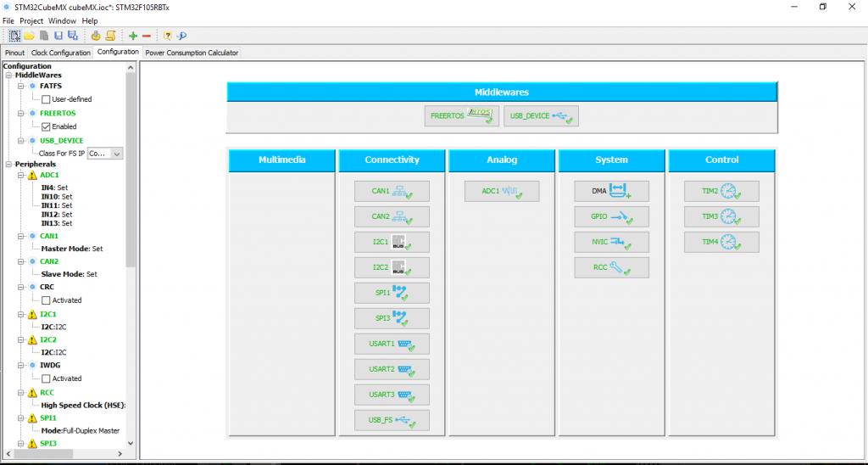Open I2C1 configuration button
This screenshot has width=868, height=465.
(392, 242)
